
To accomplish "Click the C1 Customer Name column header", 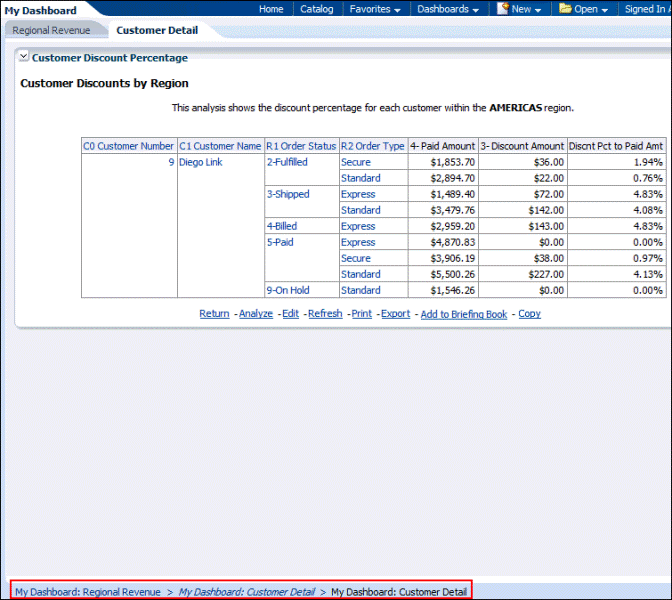I will (x=220, y=146).
